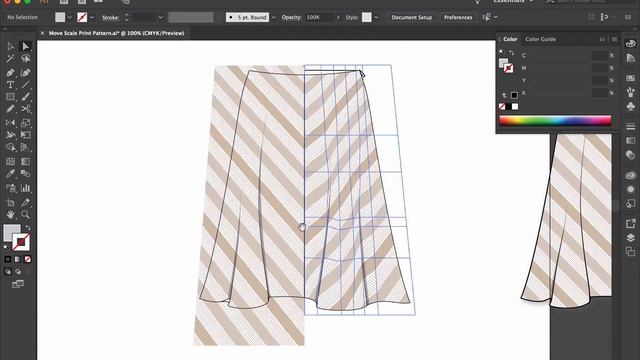Choose the Perspective Grid tool

coord(26,147)
